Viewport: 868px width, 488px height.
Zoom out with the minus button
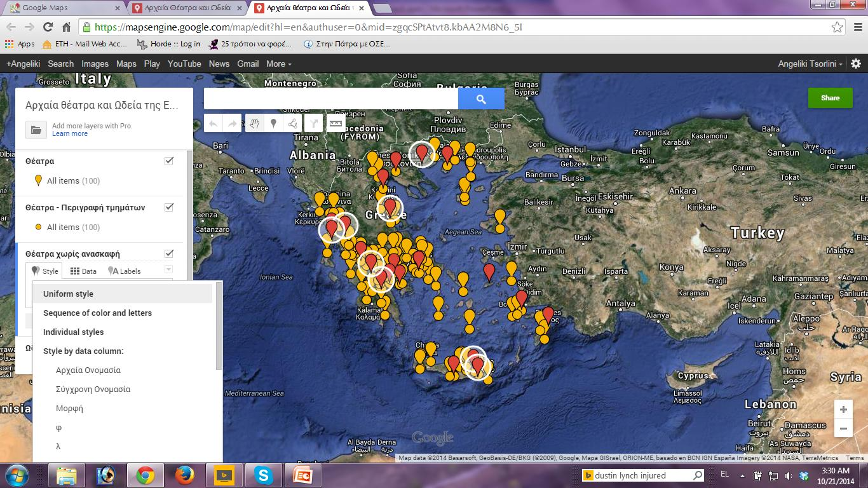(x=843, y=429)
